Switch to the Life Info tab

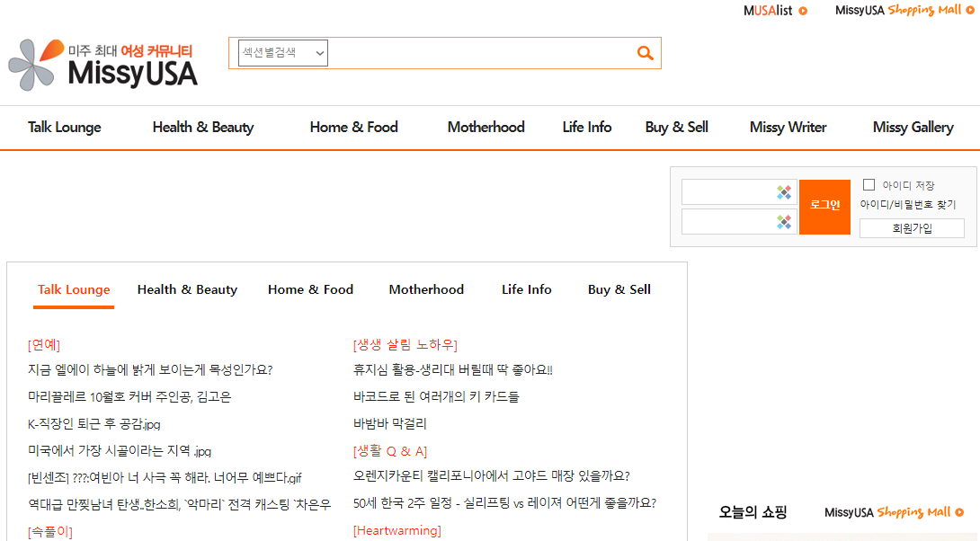pos(526,288)
